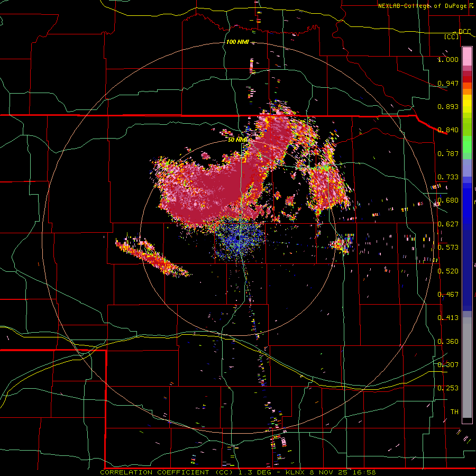Click the 0.627 legend value

click(448, 224)
